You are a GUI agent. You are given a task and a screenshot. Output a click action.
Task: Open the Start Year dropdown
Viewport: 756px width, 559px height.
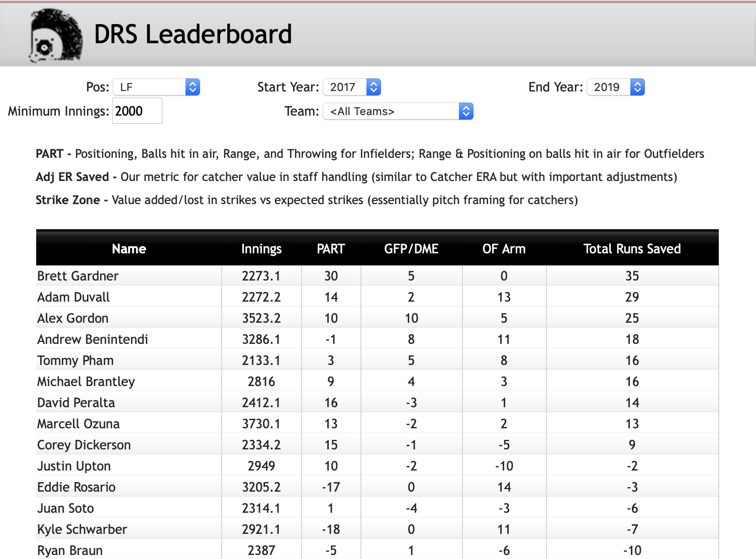(x=351, y=87)
